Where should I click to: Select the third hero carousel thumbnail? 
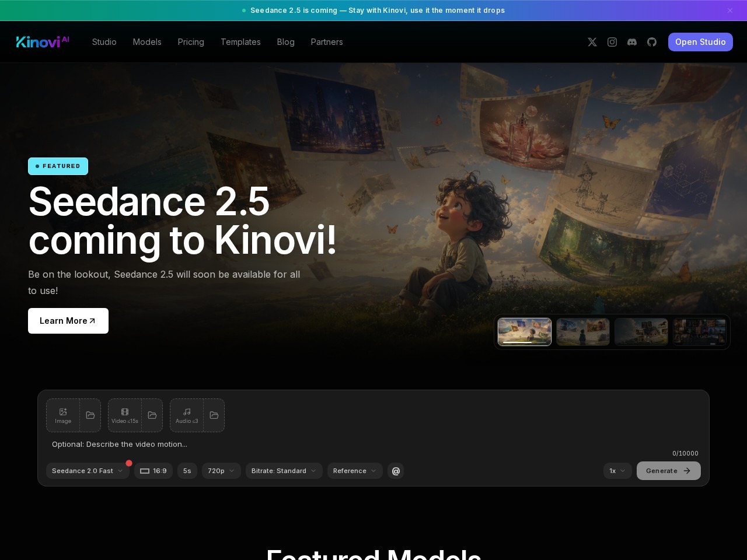(x=641, y=332)
